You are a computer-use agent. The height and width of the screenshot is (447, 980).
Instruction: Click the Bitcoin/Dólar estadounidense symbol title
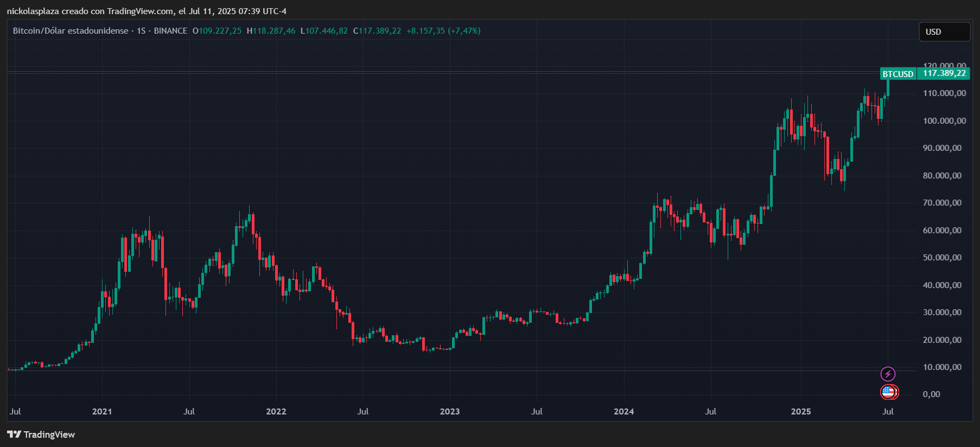tap(71, 31)
